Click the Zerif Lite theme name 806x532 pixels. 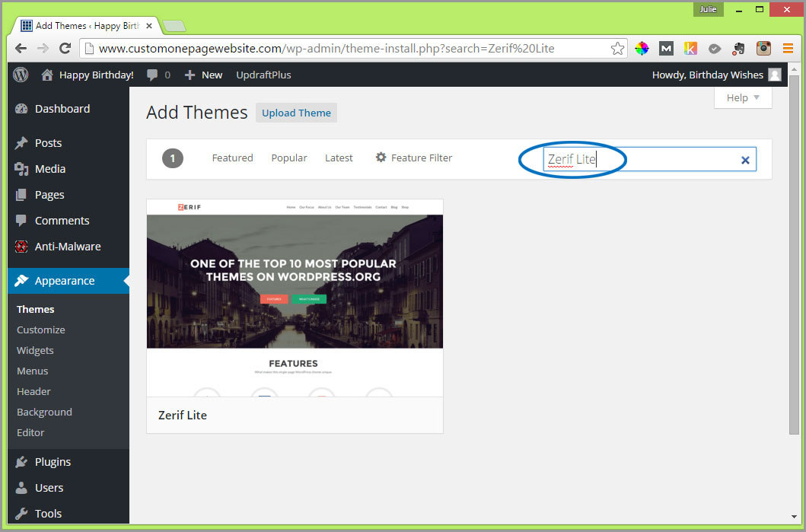[x=183, y=416]
